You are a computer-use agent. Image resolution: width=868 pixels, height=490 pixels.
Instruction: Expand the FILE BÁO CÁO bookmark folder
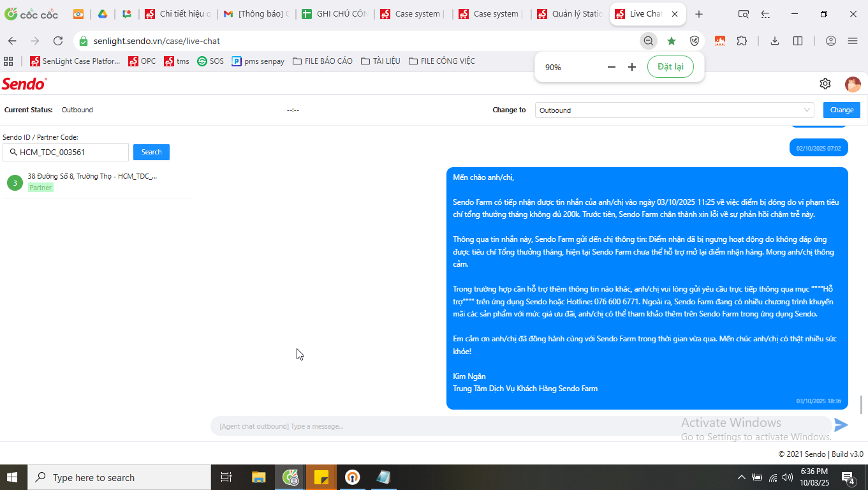coord(323,61)
